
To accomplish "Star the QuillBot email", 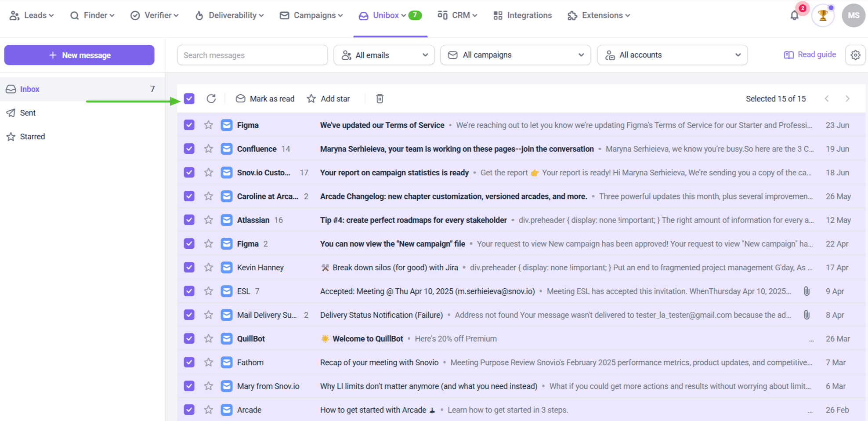I will coord(209,339).
